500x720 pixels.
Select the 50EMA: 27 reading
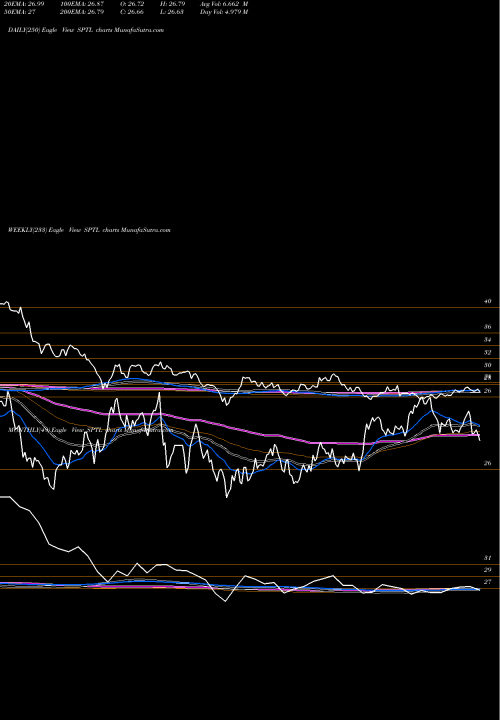[20, 12]
